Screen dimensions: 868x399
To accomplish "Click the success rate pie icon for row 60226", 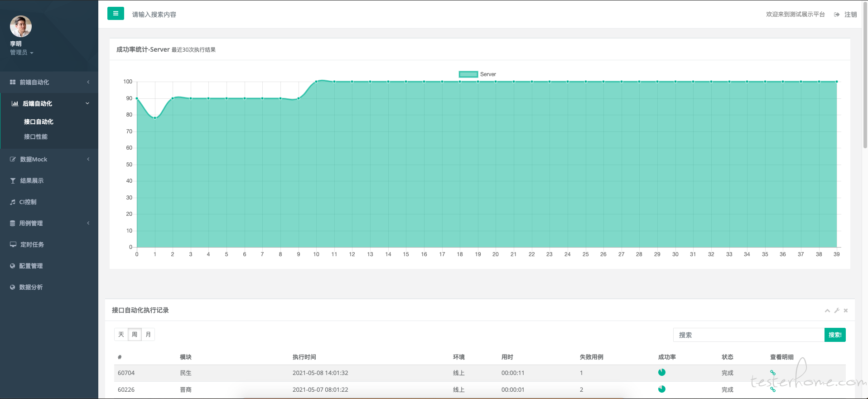I will coord(662,389).
